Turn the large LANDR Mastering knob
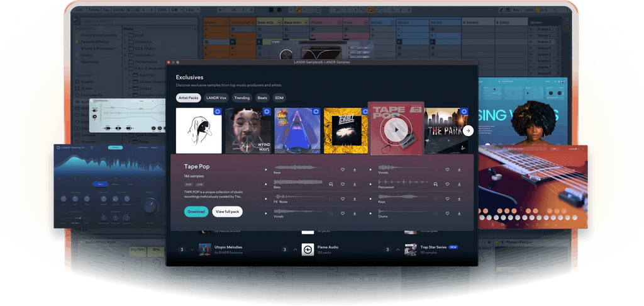This screenshot has height=306, width=644. (x=150, y=205)
